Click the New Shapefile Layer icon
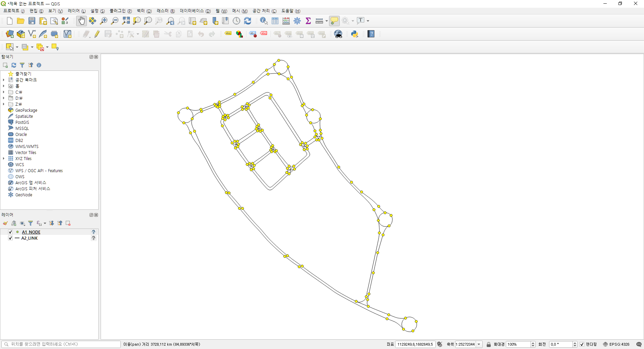The image size is (644, 349). click(32, 34)
